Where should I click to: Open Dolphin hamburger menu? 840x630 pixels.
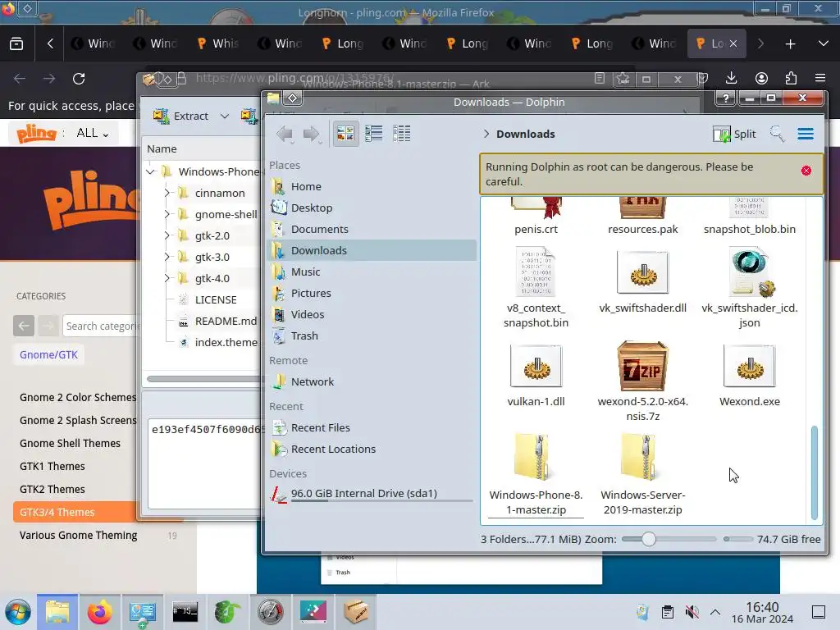(x=806, y=134)
